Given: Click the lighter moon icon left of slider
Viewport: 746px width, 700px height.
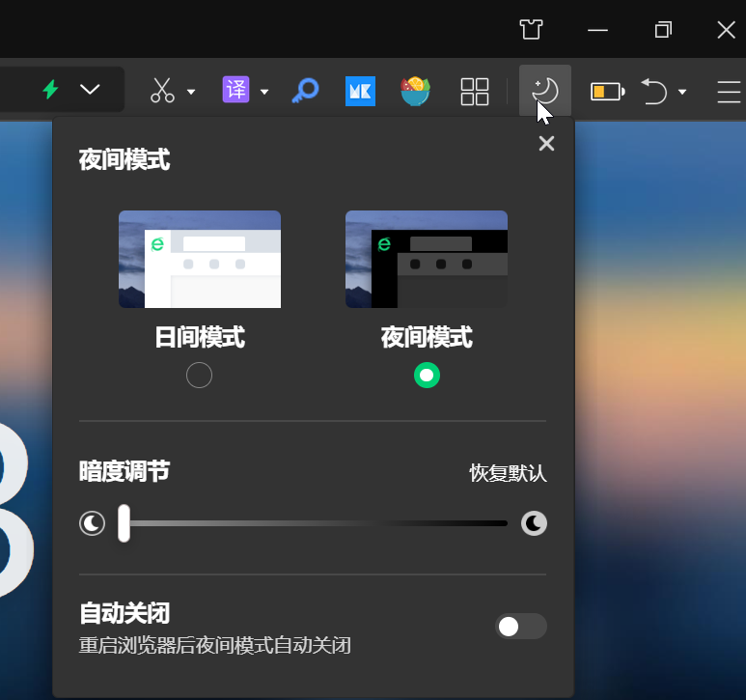Looking at the screenshot, I should pyautogui.click(x=92, y=523).
